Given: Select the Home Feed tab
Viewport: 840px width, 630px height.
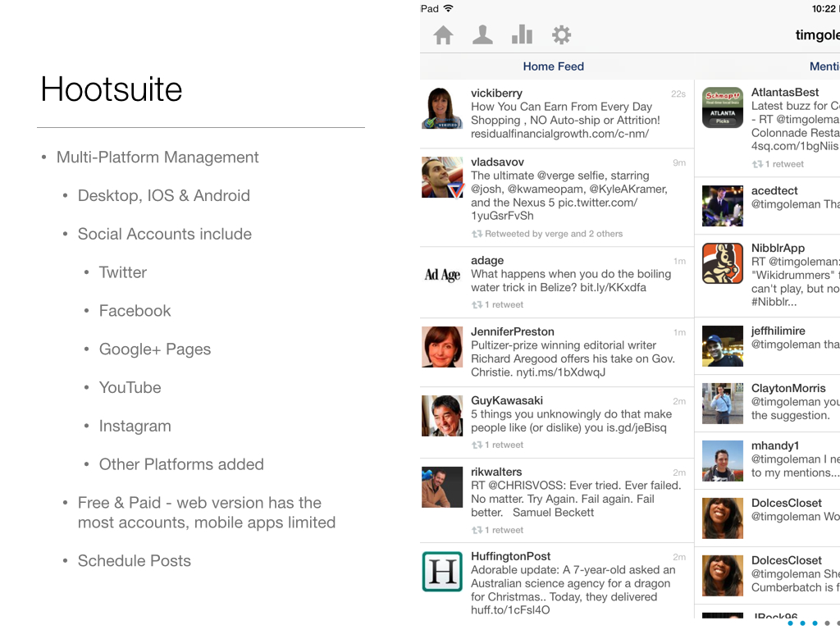Looking at the screenshot, I should pos(553,66).
